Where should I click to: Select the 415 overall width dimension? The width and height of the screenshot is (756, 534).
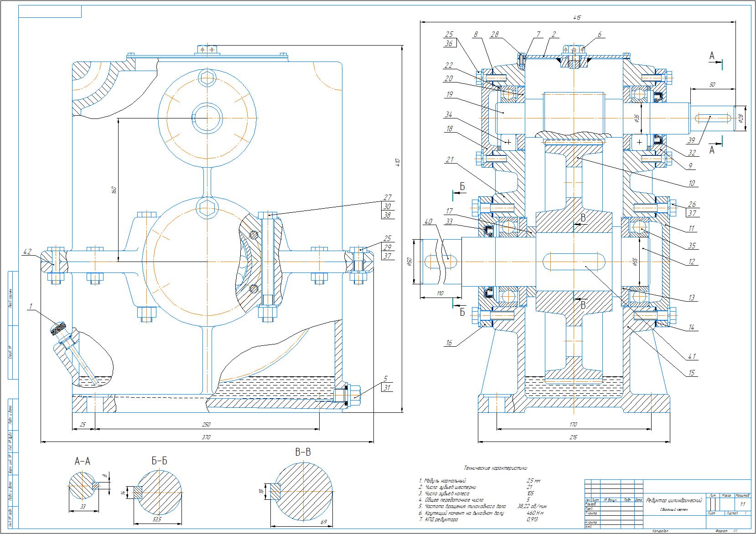(579, 18)
